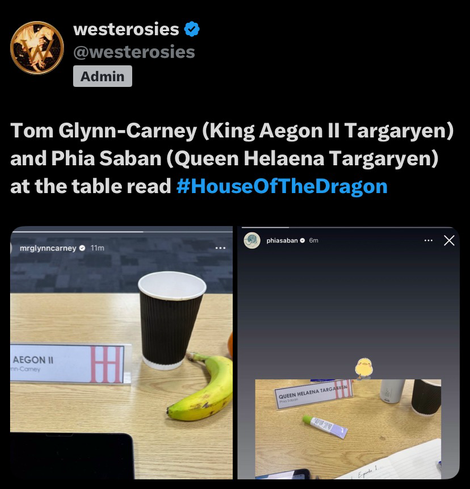Open phiasaban story username
The width and height of the screenshot is (470, 489).
click(282, 240)
